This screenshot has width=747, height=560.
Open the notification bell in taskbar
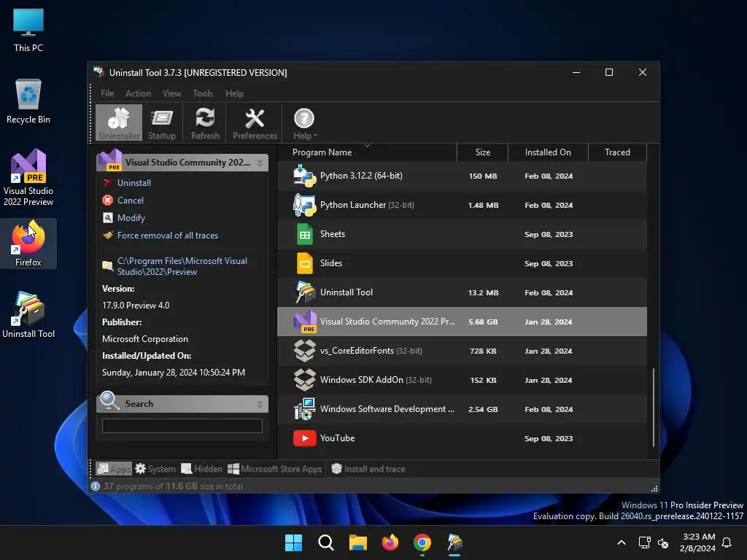coord(727,542)
